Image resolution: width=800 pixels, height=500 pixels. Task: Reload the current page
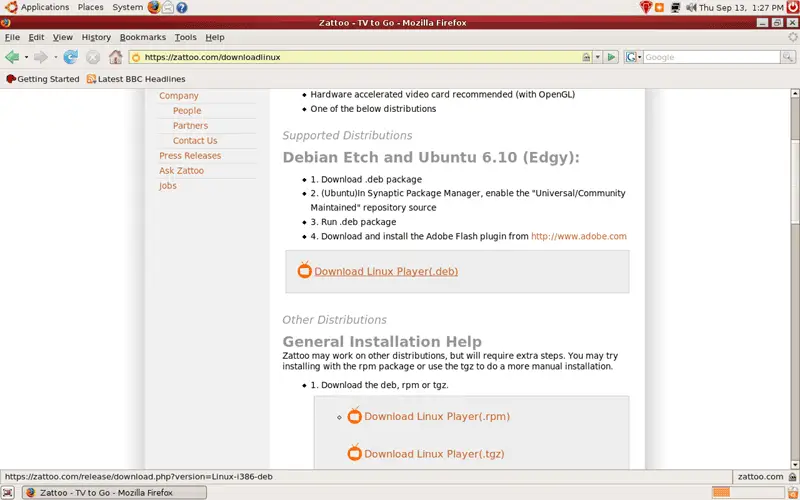tap(70, 57)
